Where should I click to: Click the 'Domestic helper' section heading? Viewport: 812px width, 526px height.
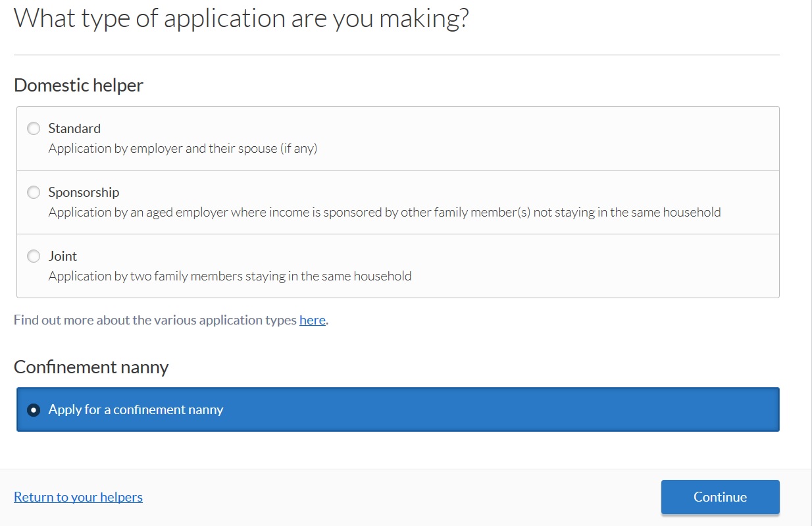pos(78,86)
